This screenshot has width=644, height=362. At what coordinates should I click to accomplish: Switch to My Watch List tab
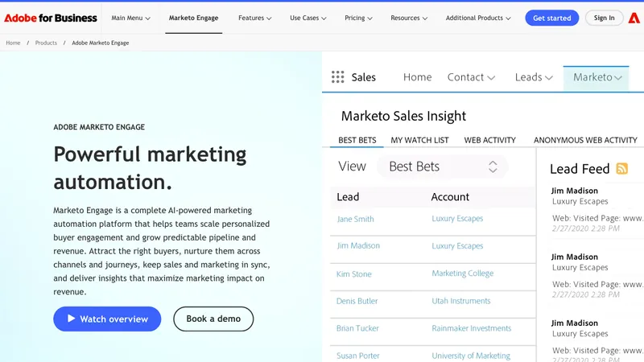[419, 140]
